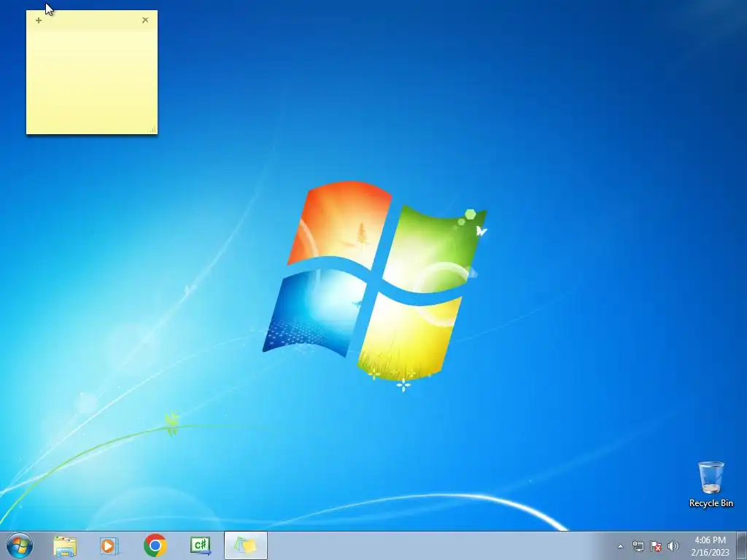Click the Recycle Bin label text
747x560 pixels.
pyautogui.click(x=711, y=503)
